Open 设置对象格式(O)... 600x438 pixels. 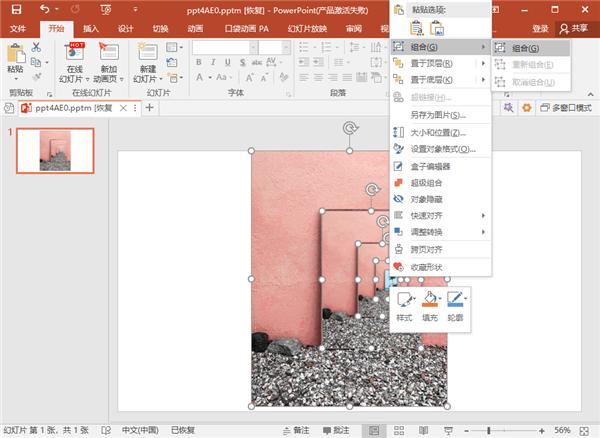tap(440, 149)
